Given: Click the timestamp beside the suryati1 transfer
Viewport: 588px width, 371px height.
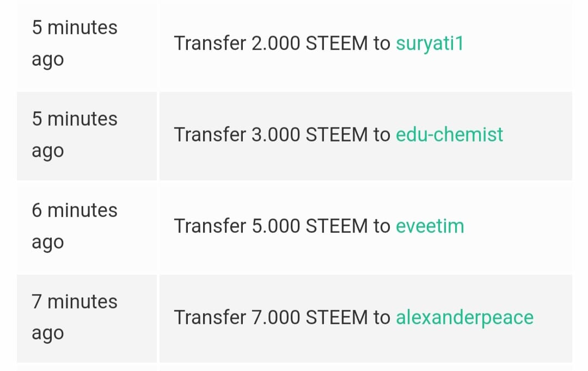Looking at the screenshot, I should click(x=74, y=44).
